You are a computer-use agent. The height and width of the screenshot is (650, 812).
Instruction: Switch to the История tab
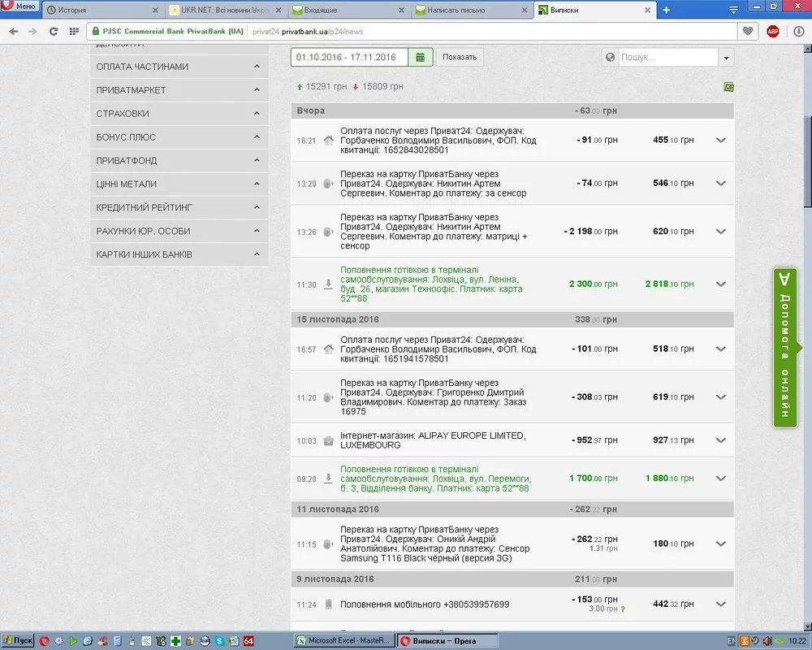click(x=102, y=10)
